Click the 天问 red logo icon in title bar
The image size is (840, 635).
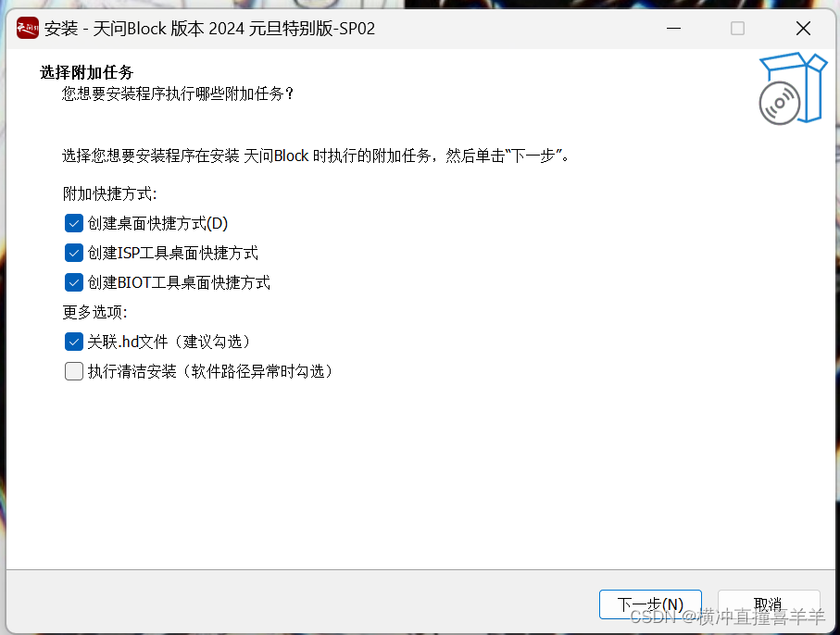(x=28, y=29)
